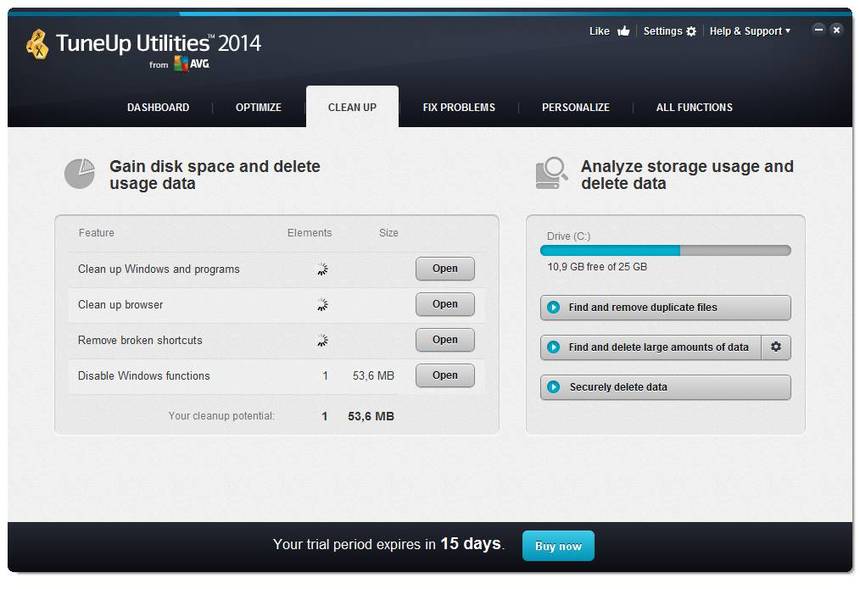
Task: Go to the Fix Problems tab
Action: tap(459, 107)
